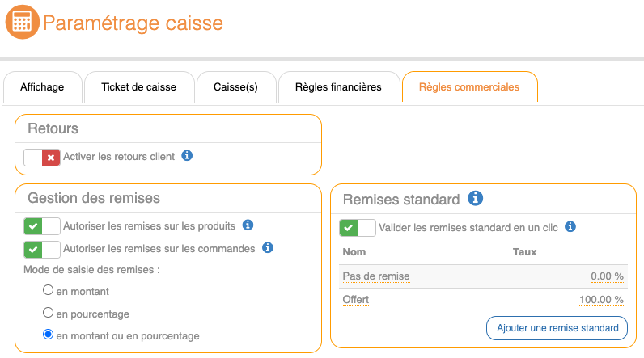Select the en pourcentage radio option
The image size is (644, 358).
49,313
